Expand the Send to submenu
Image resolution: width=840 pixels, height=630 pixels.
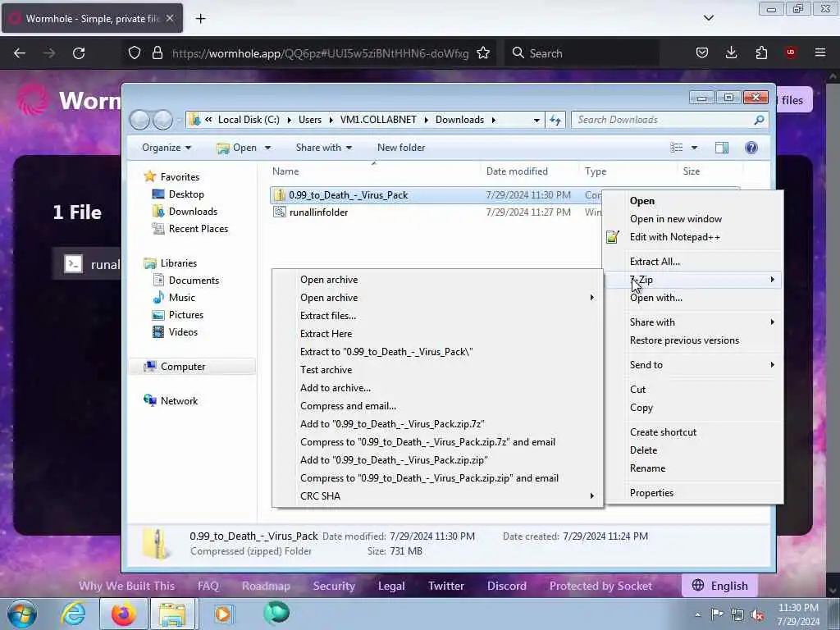693,365
